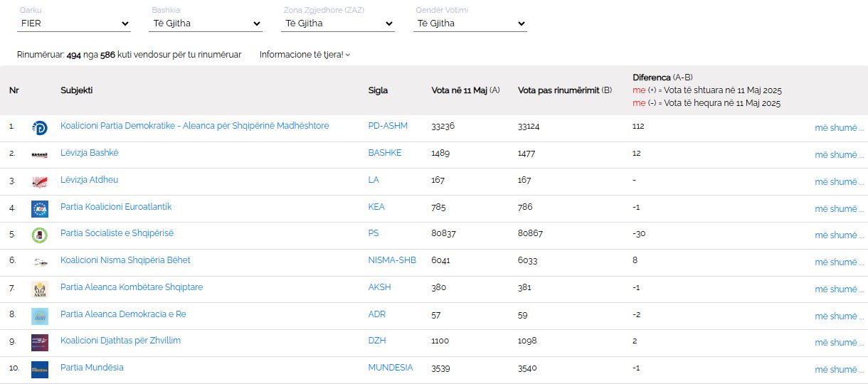Click the Nr column header
Screen dimensions: 868x384
(14, 90)
